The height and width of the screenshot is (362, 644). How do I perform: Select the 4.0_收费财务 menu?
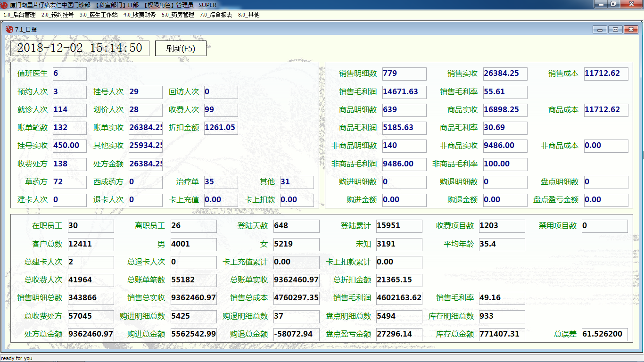(x=140, y=15)
